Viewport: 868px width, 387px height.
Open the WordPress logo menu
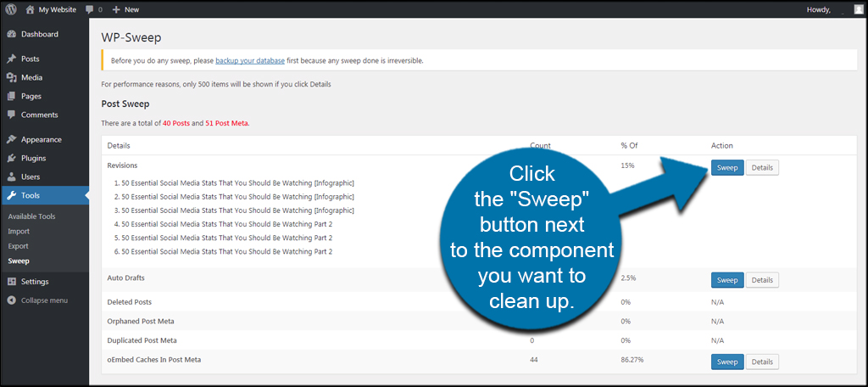coord(11,9)
